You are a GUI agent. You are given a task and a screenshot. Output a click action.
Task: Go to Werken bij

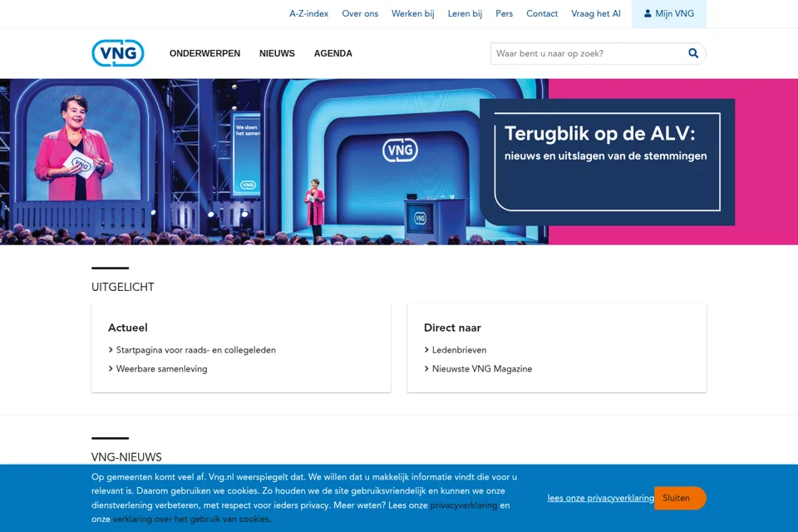click(413, 14)
